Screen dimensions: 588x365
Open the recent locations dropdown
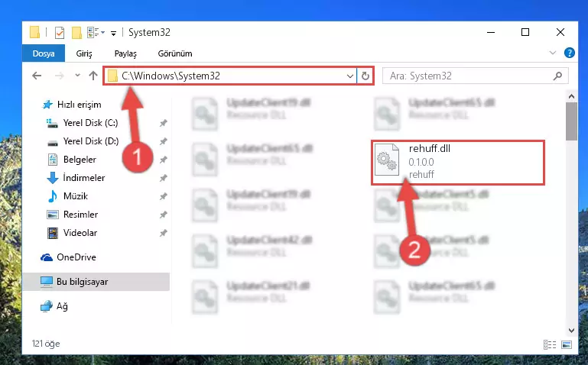click(x=77, y=76)
